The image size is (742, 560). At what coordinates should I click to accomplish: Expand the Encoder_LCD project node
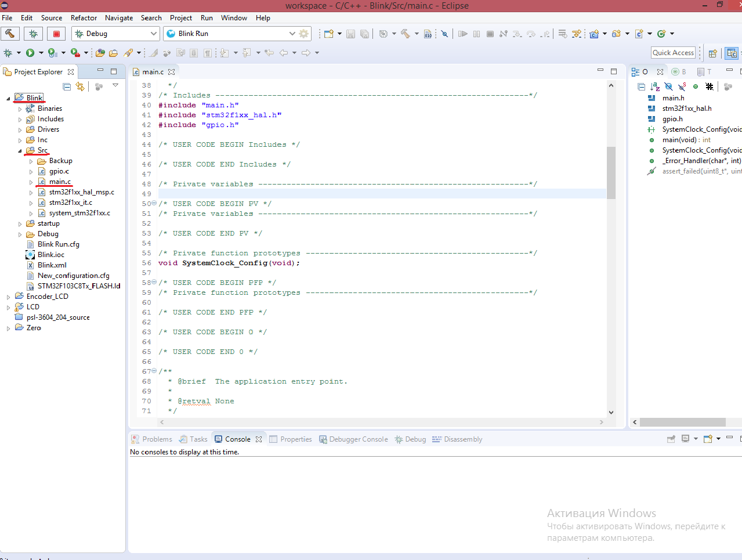click(8, 297)
